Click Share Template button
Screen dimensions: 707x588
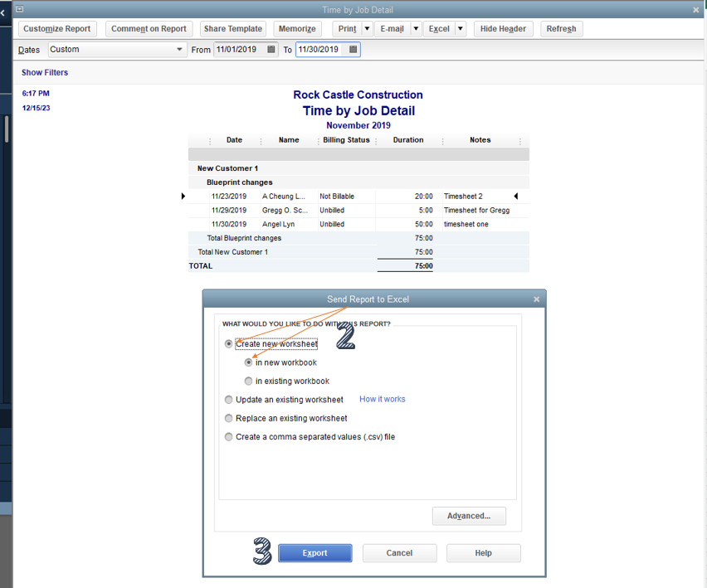[x=233, y=29]
